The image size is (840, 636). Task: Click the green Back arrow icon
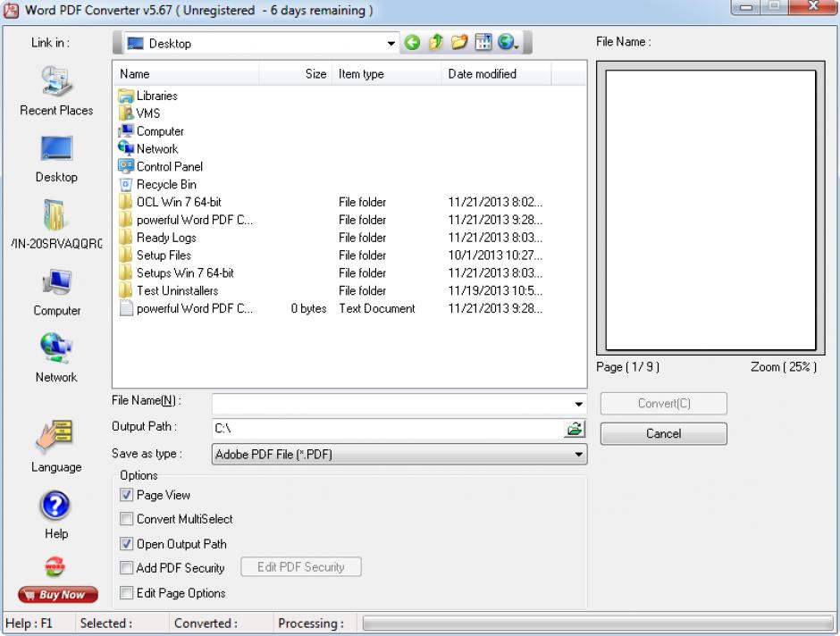coord(413,43)
